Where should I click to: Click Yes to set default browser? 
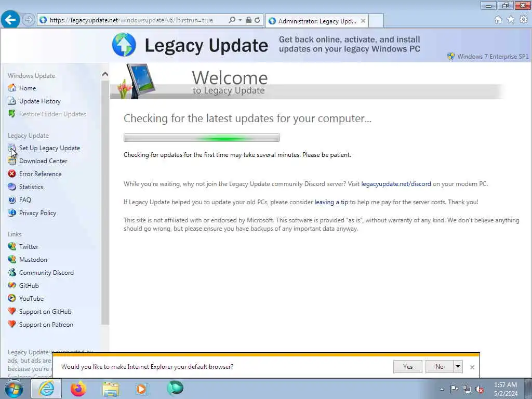408,366
